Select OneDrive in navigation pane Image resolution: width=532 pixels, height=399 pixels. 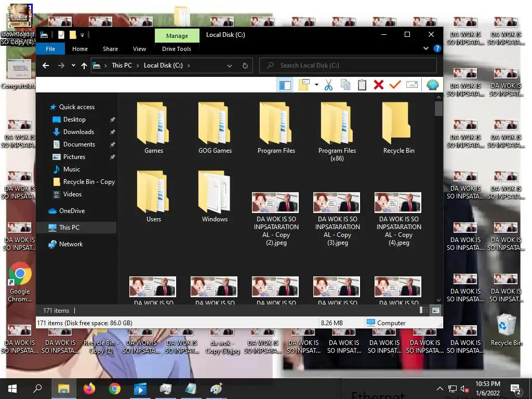(72, 211)
